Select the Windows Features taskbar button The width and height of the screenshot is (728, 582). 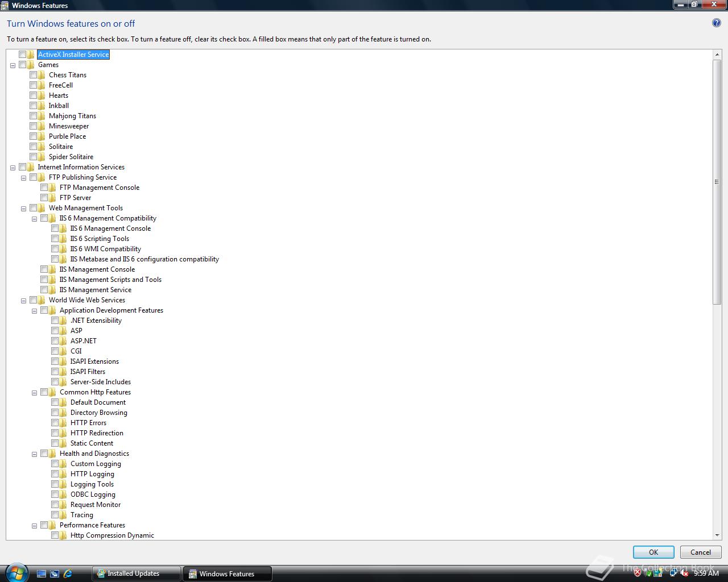point(227,573)
